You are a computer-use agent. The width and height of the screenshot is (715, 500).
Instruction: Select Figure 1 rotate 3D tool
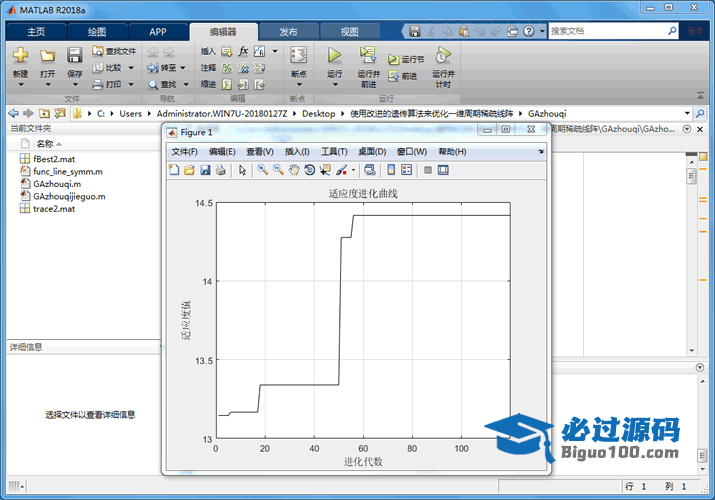click(x=310, y=170)
